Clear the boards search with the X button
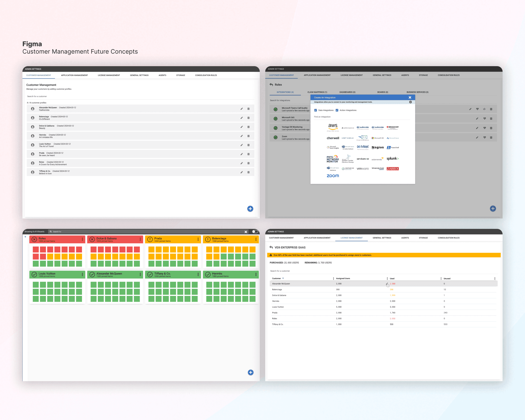Viewport: 525px width, 420px height. click(x=246, y=232)
